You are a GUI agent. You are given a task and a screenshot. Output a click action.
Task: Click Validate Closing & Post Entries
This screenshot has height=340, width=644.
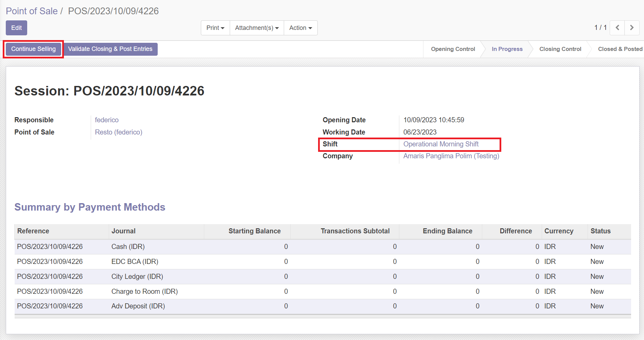[110, 49]
